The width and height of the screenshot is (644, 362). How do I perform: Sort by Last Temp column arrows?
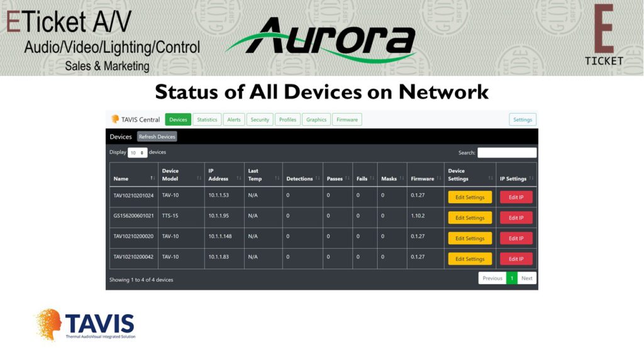point(277,178)
